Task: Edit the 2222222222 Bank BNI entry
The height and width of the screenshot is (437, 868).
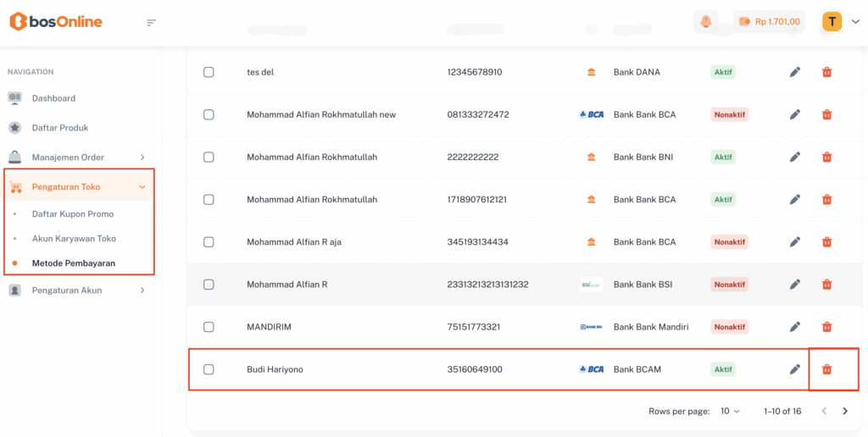Action: [795, 158]
